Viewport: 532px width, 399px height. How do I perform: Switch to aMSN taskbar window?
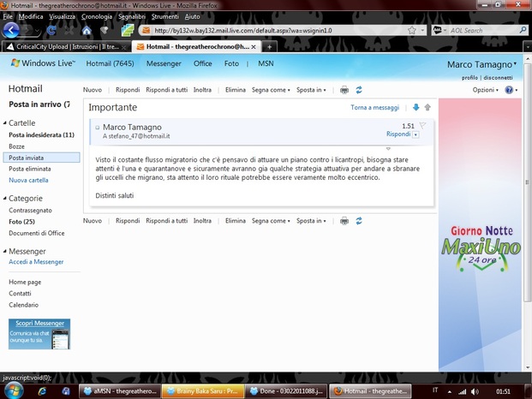(x=120, y=391)
